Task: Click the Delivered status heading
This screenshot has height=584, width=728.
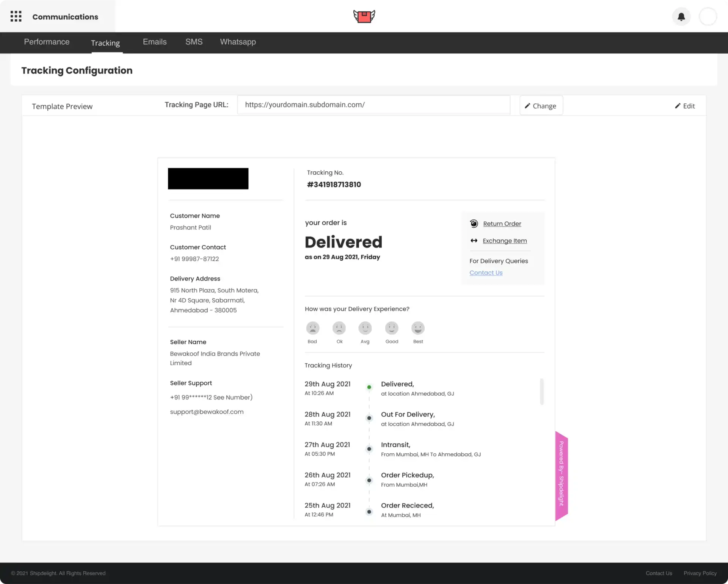Action: point(343,242)
